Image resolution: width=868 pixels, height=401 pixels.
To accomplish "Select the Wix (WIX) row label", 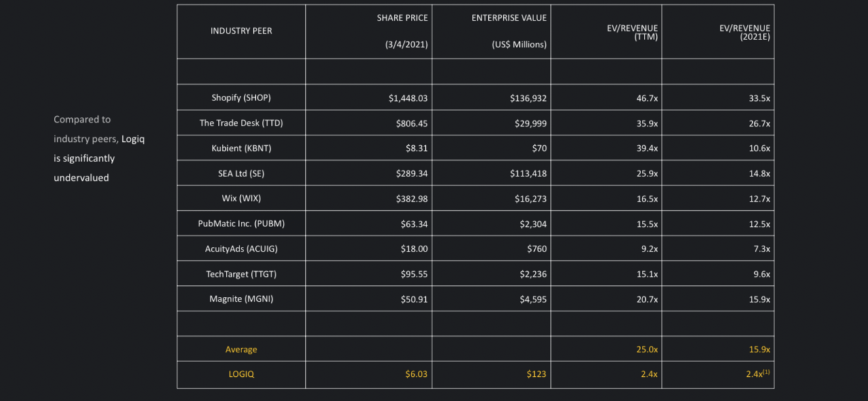I will tap(241, 199).
